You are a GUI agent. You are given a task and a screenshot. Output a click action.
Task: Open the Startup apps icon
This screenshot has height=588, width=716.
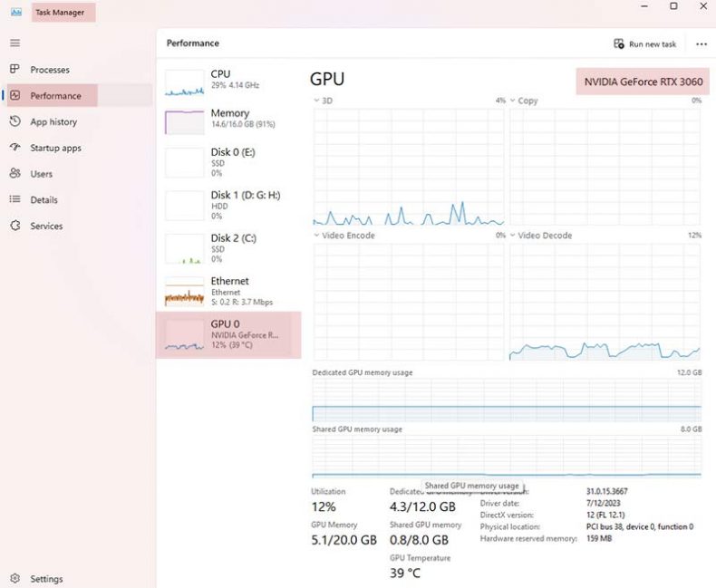(x=15, y=148)
